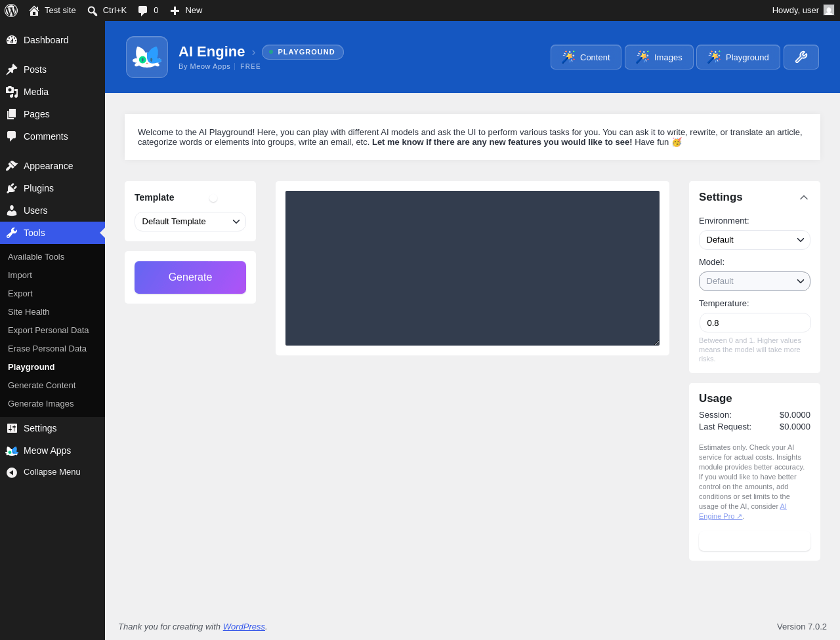Open the Model dropdown

point(755,281)
